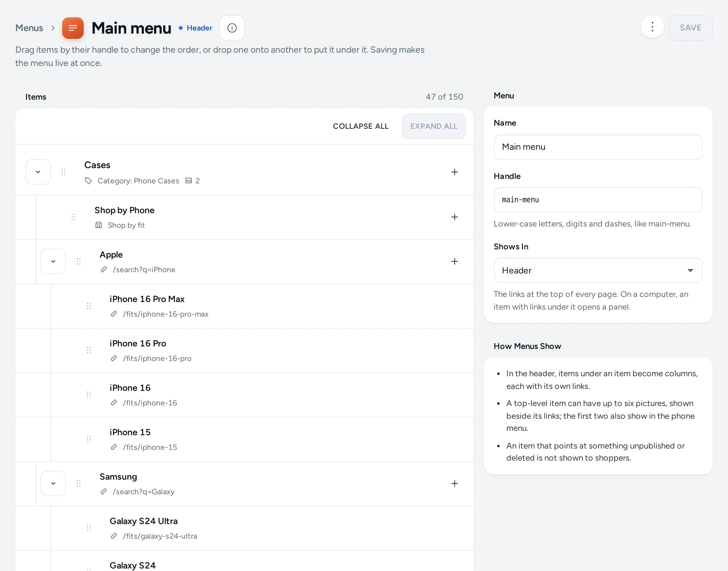
Task: Click the Save button
Action: tap(691, 28)
